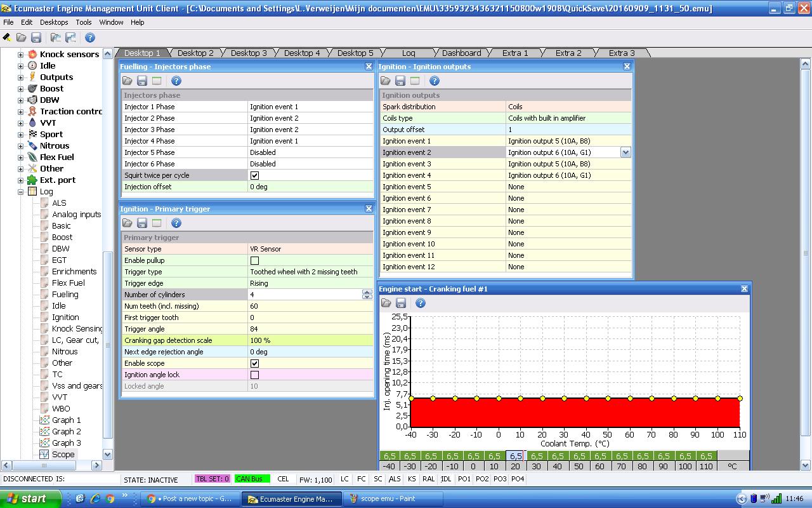Click the Knock sensors tree icon
Viewport: 812px width, 508px height.
(32, 55)
